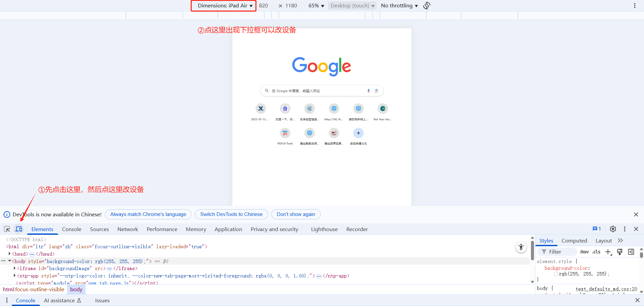The image size is (644, 306).
Task: Expand the ntp-app element node
Action: pos(14,275)
